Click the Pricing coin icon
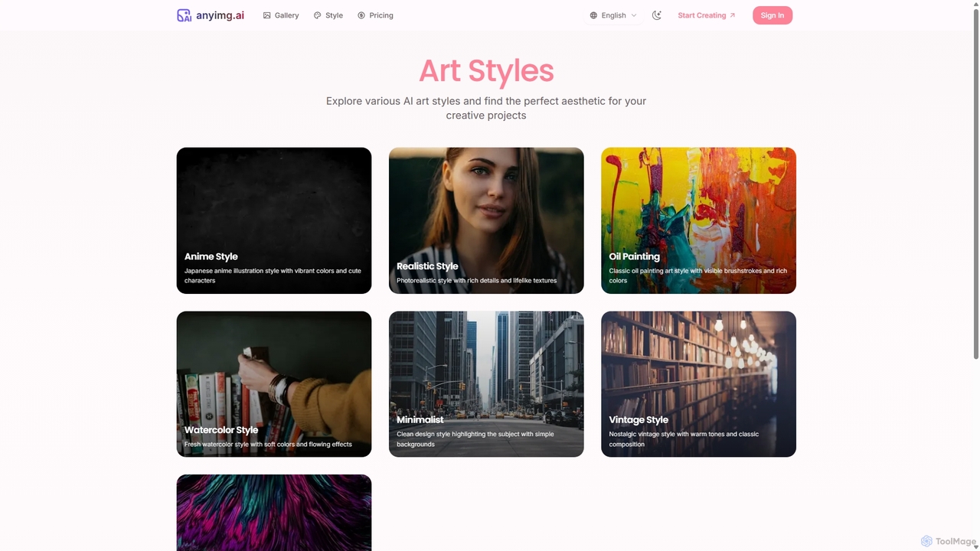This screenshot has height=551, width=980. (361, 15)
